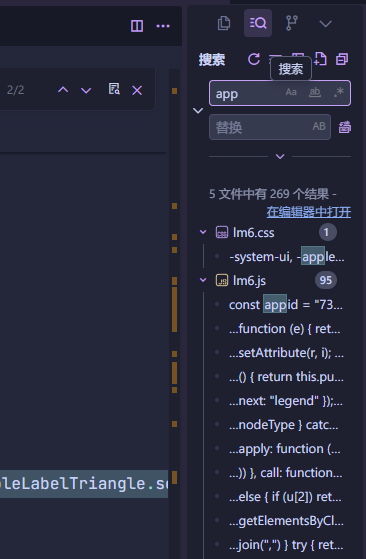
Task: Click the lm6.js match count badge 95
Action: coord(326,281)
